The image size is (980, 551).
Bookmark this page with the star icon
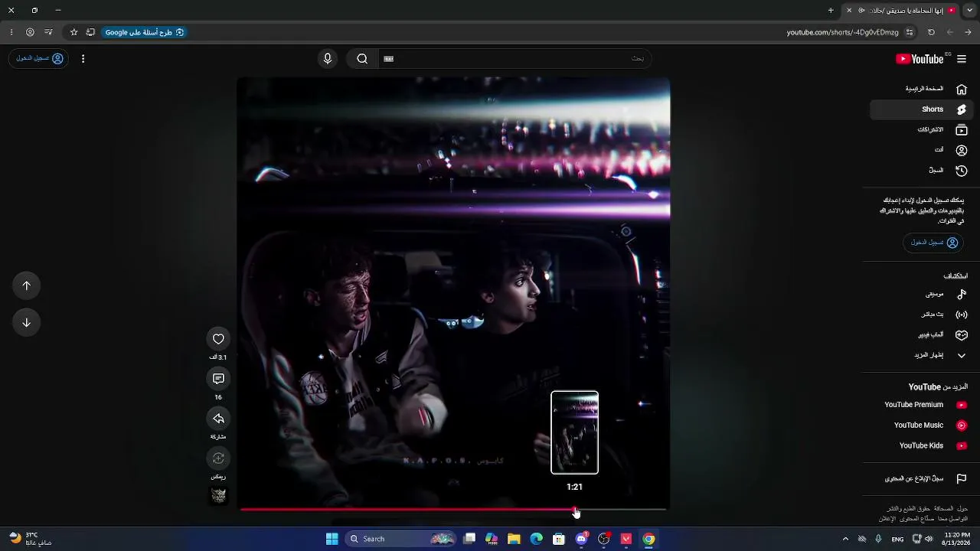point(73,32)
